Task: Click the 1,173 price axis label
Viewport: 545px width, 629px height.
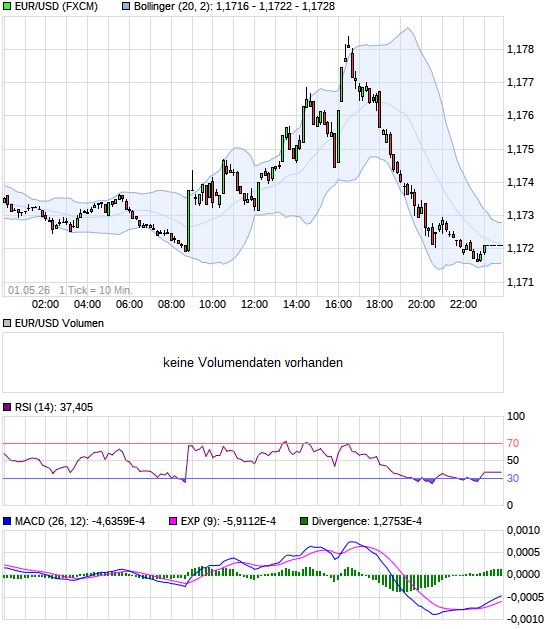Action: click(521, 215)
